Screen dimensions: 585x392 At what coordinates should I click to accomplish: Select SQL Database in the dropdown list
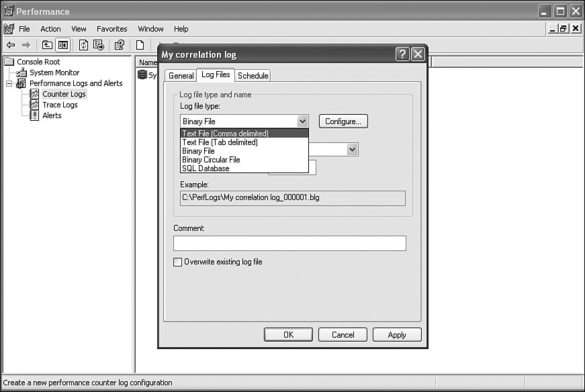(x=206, y=168)
